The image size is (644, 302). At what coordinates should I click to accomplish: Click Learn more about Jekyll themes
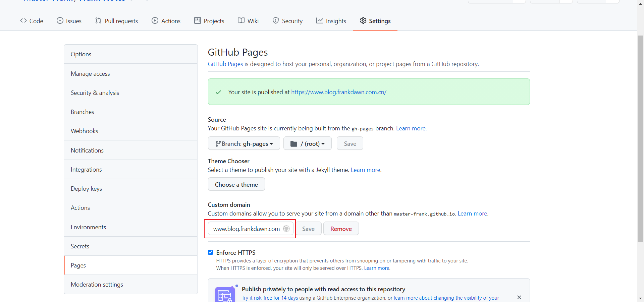(x=366, y=170)
